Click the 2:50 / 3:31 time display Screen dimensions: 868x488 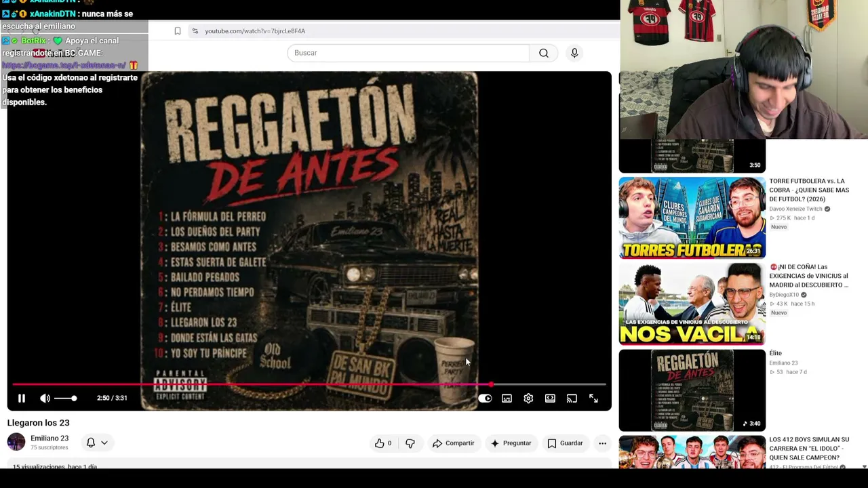coord(112,399)
